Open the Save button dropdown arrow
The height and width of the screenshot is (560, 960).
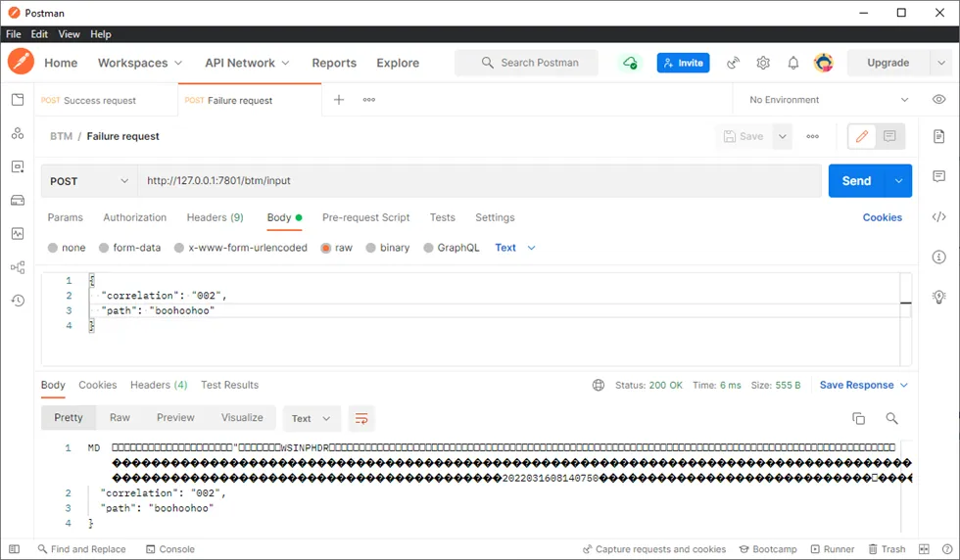tap(783, 136)
